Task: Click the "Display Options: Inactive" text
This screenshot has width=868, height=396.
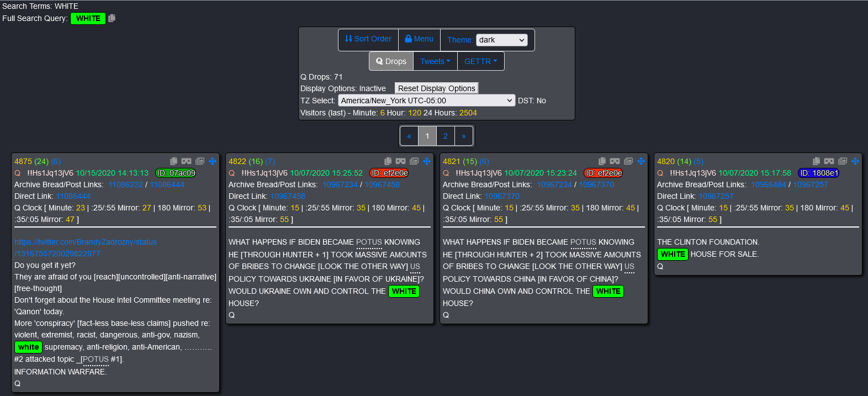Action: pos(343,88)
